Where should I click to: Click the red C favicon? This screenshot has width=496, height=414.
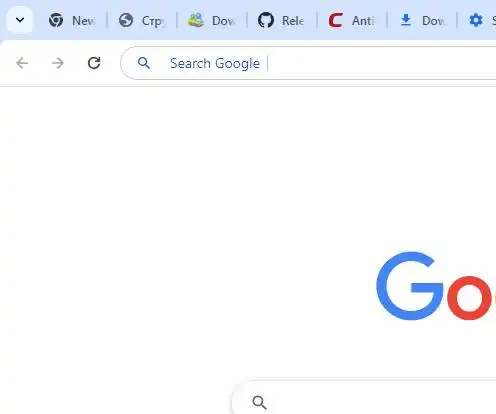pos(335,21)
